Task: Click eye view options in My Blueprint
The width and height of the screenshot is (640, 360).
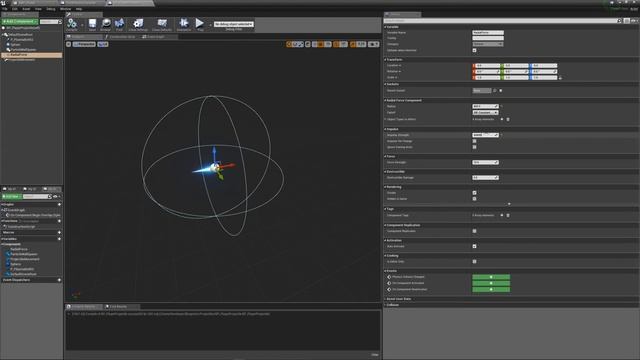Action: (x=56, y=196)
